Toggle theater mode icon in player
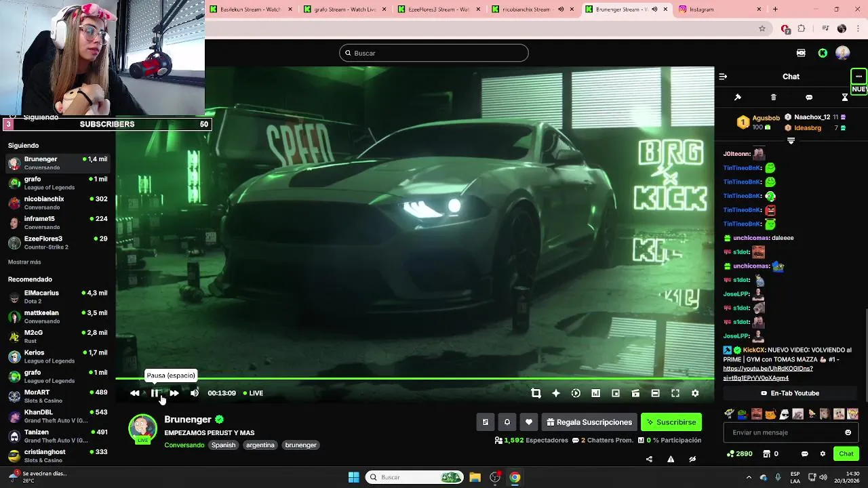The image size is (868, 488). 655,393
